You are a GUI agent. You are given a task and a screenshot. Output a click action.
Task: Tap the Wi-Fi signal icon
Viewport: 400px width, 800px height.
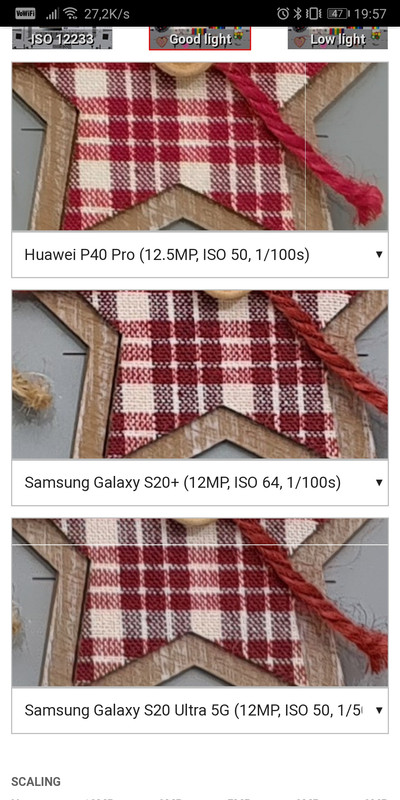coord(71,13)
